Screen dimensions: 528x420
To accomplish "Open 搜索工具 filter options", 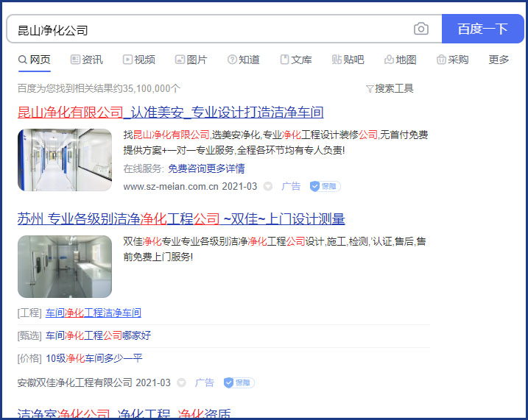I will click(390, 88).
